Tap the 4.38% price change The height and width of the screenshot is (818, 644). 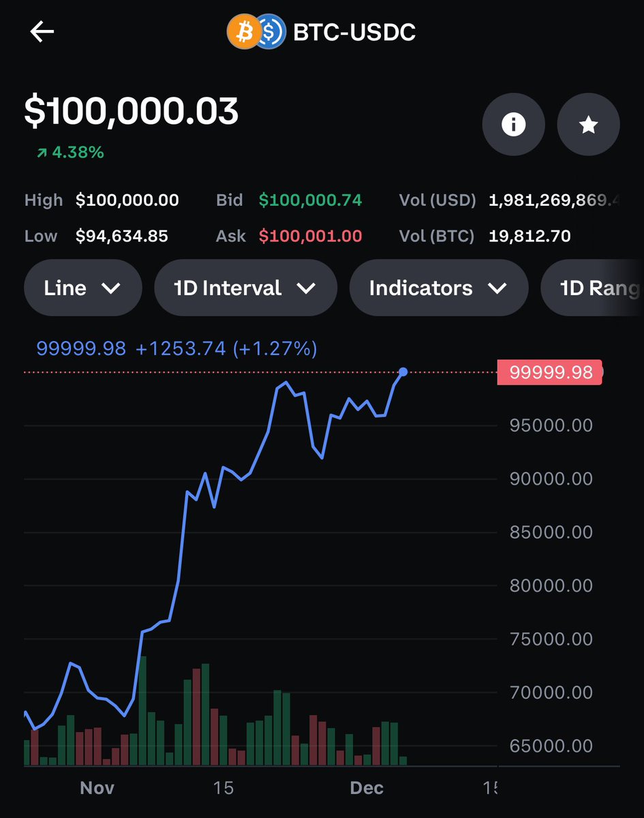[x=70, y=152]
